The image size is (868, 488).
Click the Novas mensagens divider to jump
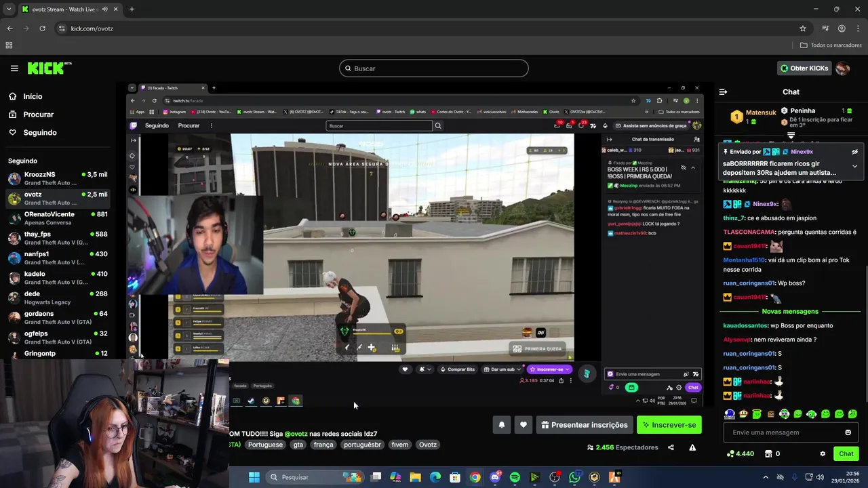790,311
